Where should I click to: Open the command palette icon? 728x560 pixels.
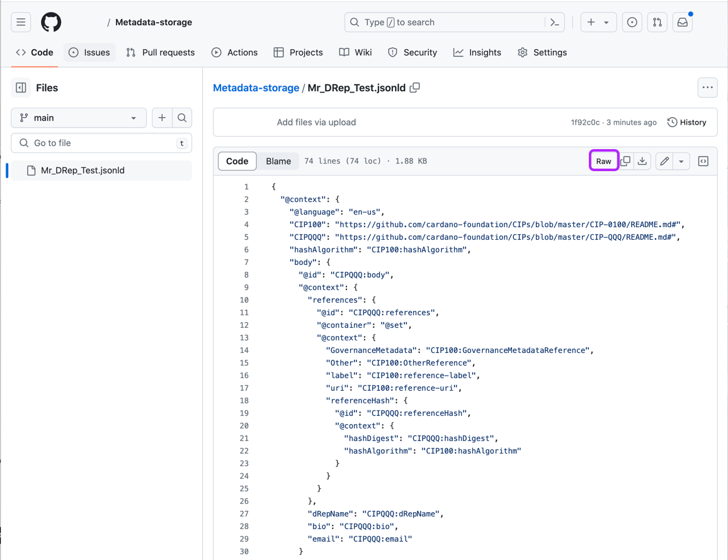[555, 22]
